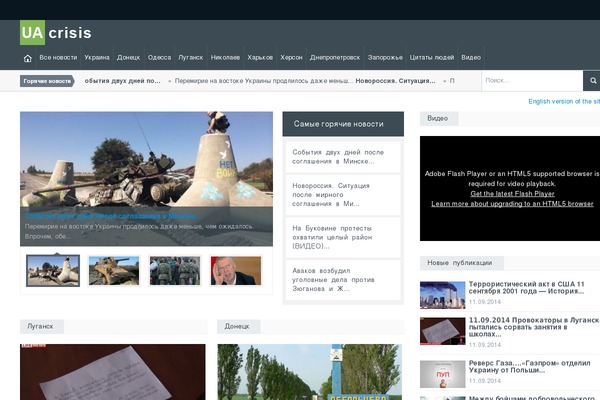The height and width of the screenshot is (400, 600).
Task: Click the Горячие новости label
Action: [x=47, y=81]
